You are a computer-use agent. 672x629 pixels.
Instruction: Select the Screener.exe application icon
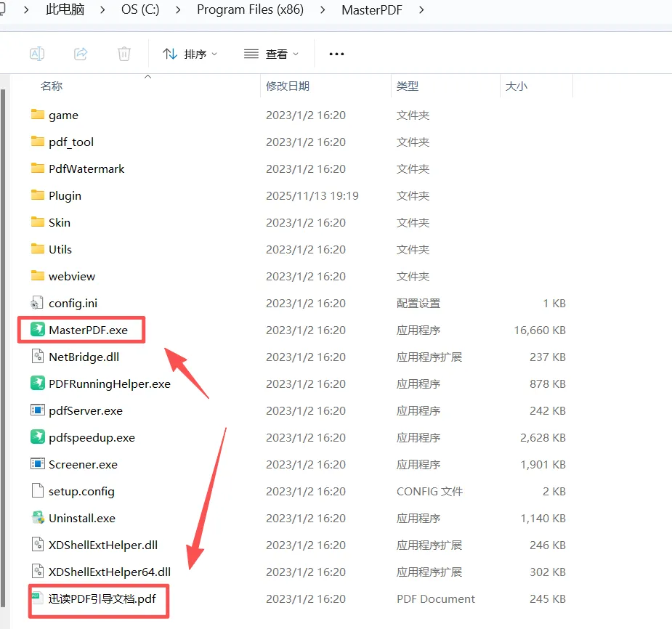pos(38,464)
